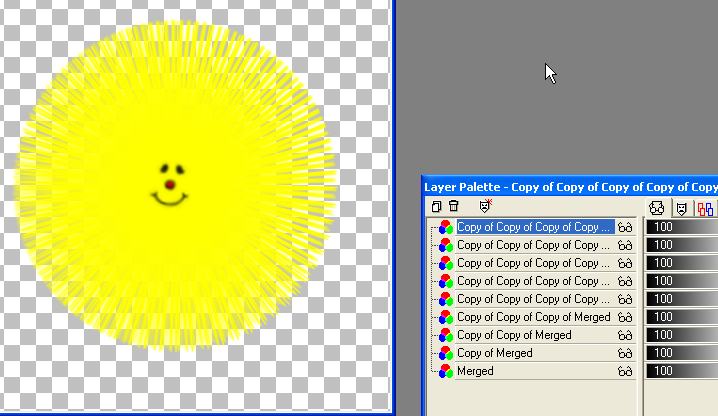Image resolution: width=718 pixels, height=416 pixels.
Task: Hide the Copy of Copy of Merged layer
Action: [x=625, y=335]
